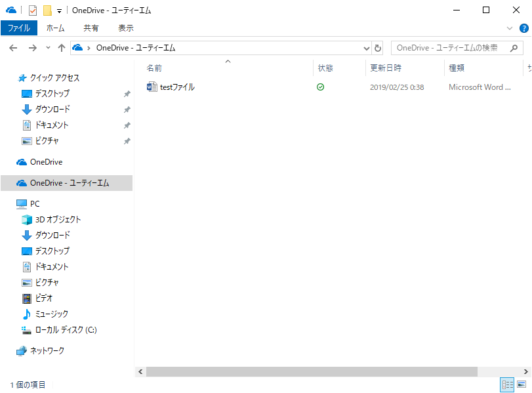Select ネットワーク in navigation pane
Image resolution: width=532 pixels, height=393 pixels.
click(47, 350)
